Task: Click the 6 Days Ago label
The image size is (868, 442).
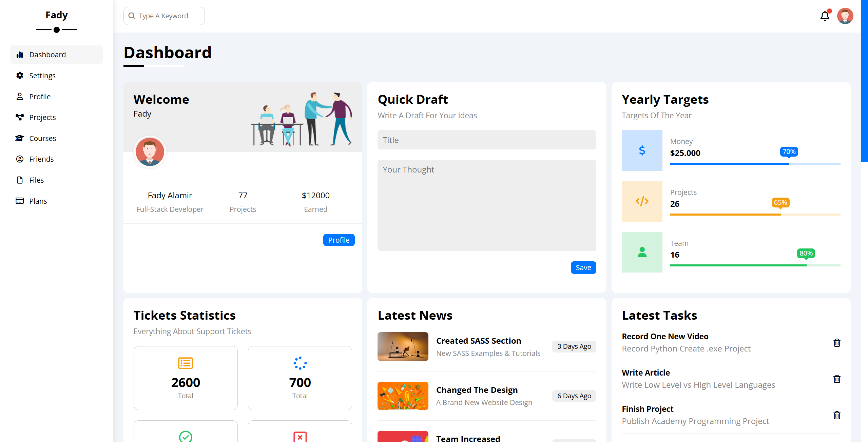Action: point(574,396)
